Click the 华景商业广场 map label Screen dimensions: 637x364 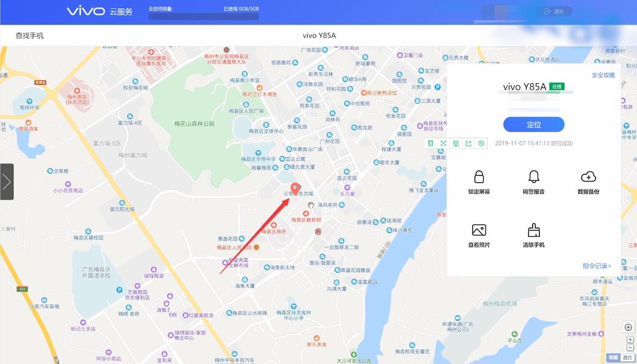pos(307,149)
